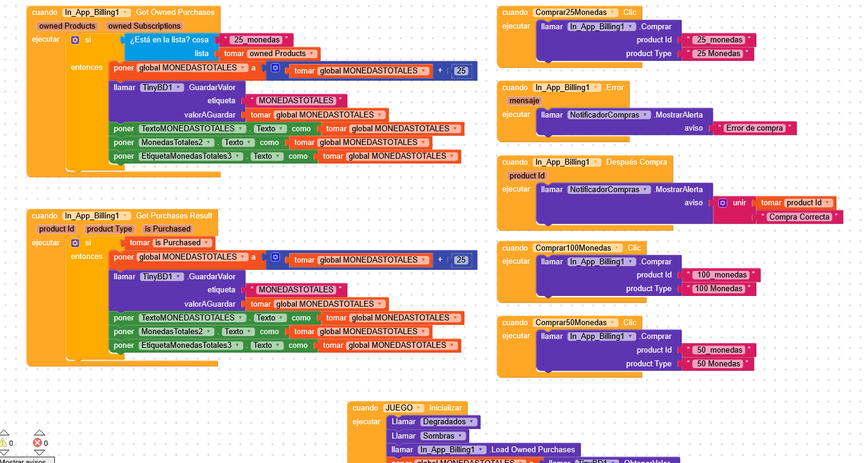The width and height of the screenshot is (868, 463).
Task: Click the 'MONEDASTOTALES' etiqueta text in Got Purchases Result
Action: pyautogui.click(x=296, y=290)
